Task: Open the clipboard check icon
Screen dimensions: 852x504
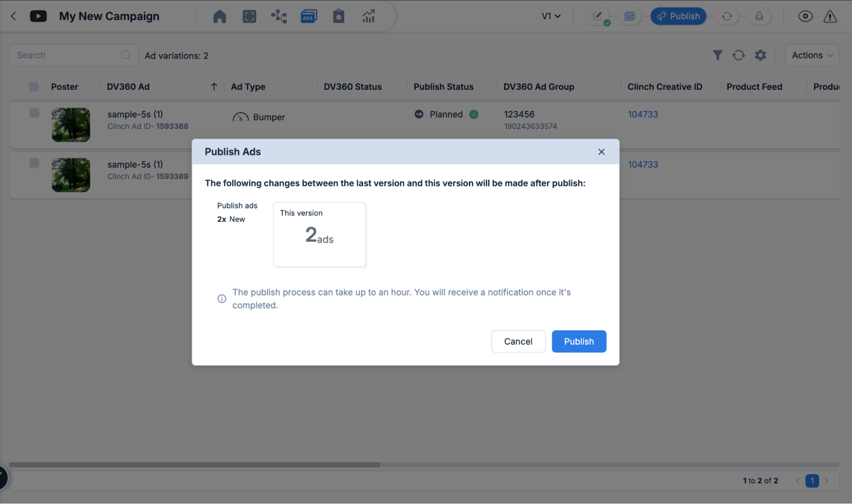Action: pyautogui.click(x=338, y=16)
